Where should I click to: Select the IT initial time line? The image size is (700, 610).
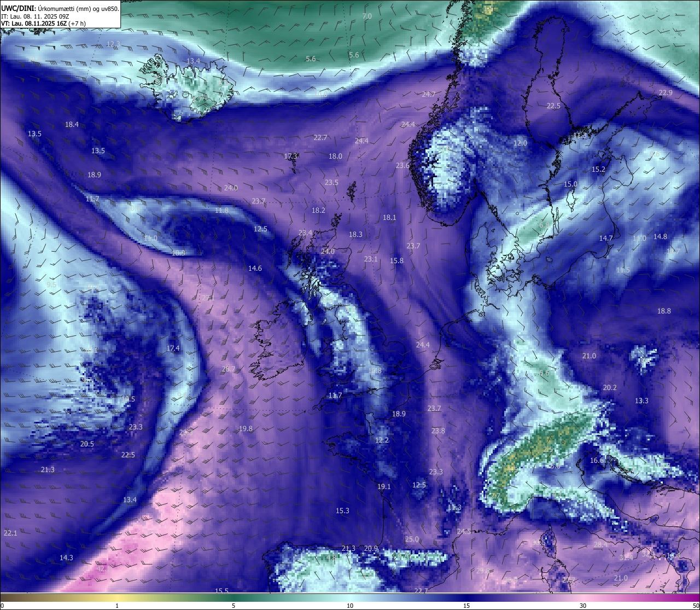35,16
